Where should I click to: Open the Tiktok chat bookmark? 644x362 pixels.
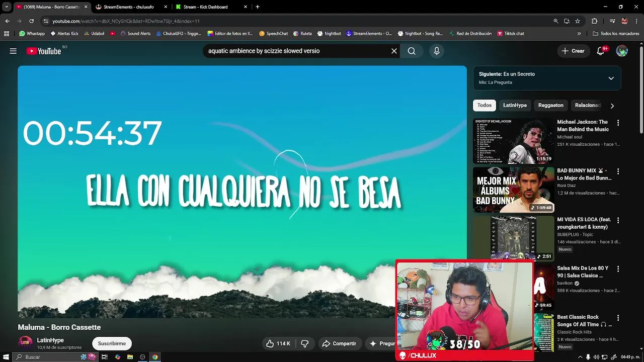(511, 34)
